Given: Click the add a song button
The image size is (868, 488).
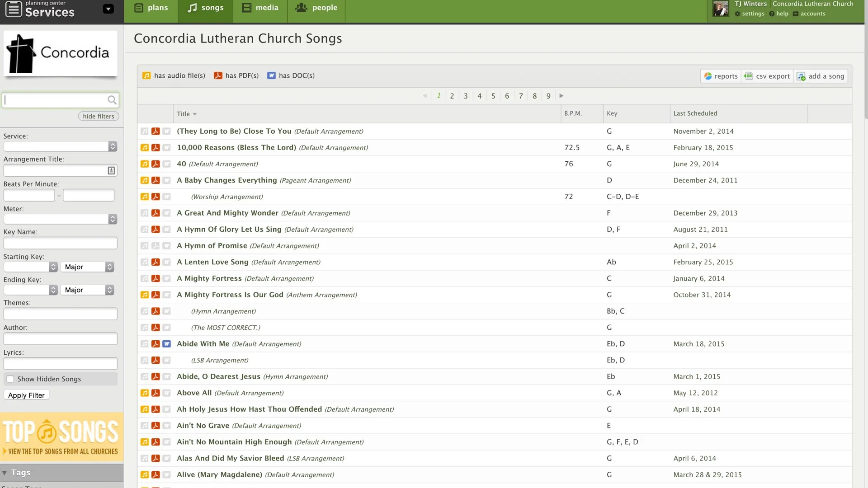Looking at the screenshot, I should click(x=821, y=76).
